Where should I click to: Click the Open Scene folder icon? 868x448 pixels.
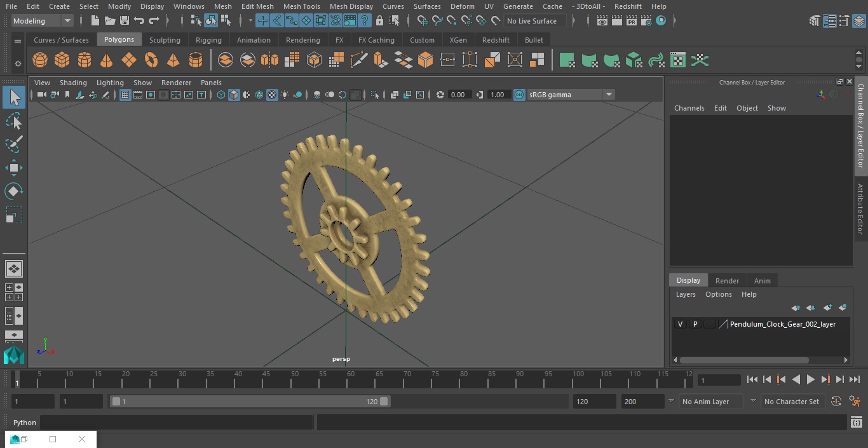[110, 21]
